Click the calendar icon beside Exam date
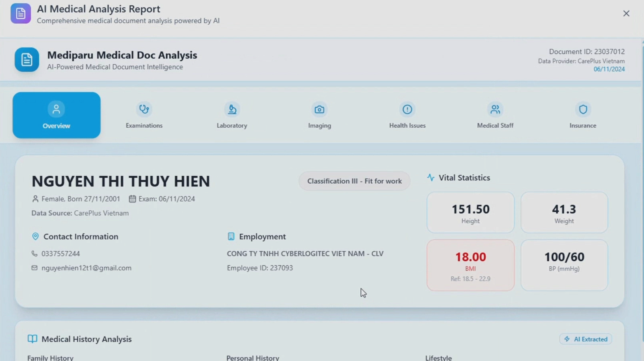 132,199
